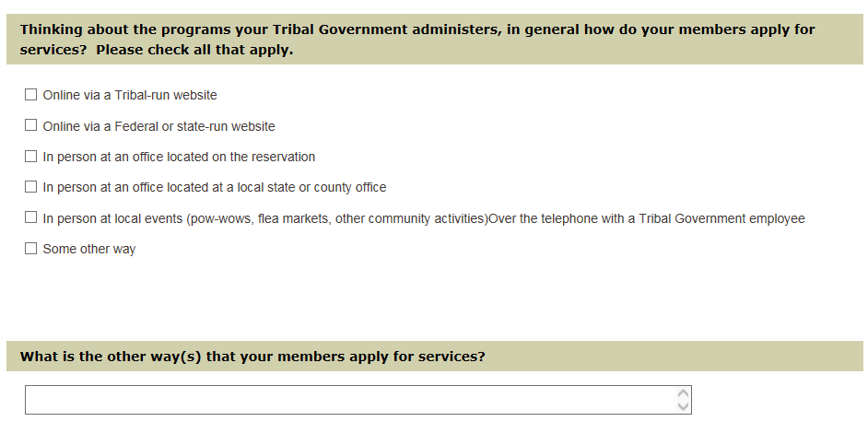This screenshot has height=445, width=868.
Task: Enable the office on the reservation checkbox
Action: [x=31, y=157]
